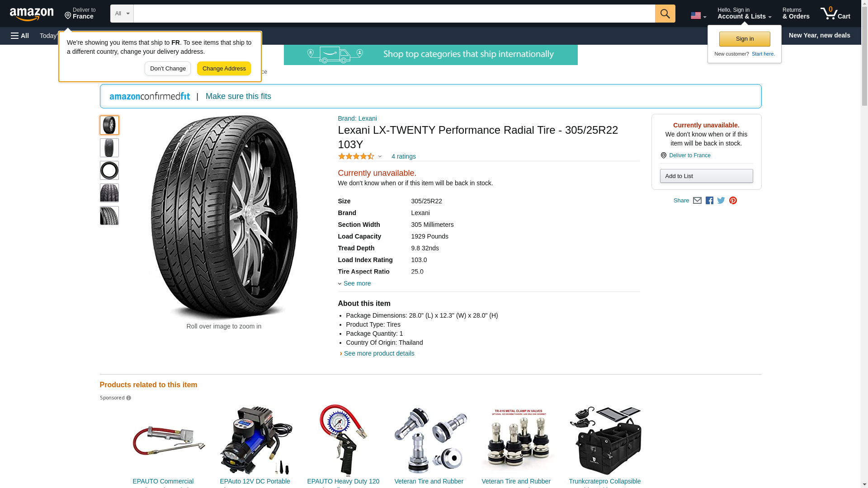Screen dimensions: 868x488
Task: Open the 4 ratings link
Action: 403,156
